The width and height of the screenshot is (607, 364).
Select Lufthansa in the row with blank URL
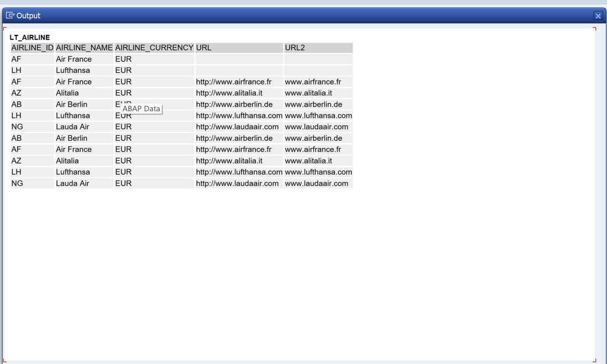73,70
